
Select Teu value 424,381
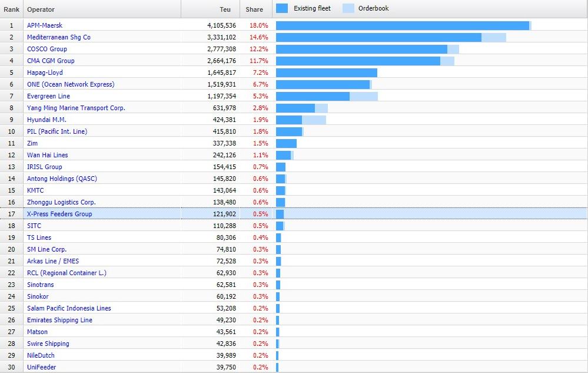click(225, 120)
